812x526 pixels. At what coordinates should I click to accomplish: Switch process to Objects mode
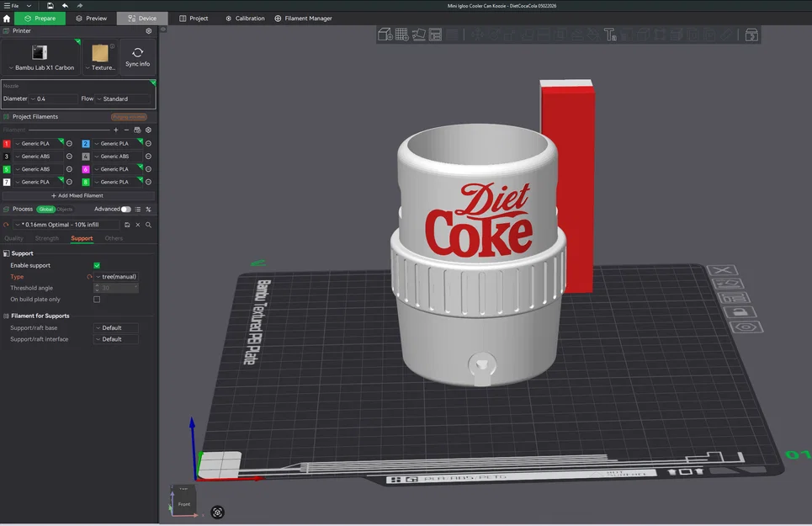point(65,210)
